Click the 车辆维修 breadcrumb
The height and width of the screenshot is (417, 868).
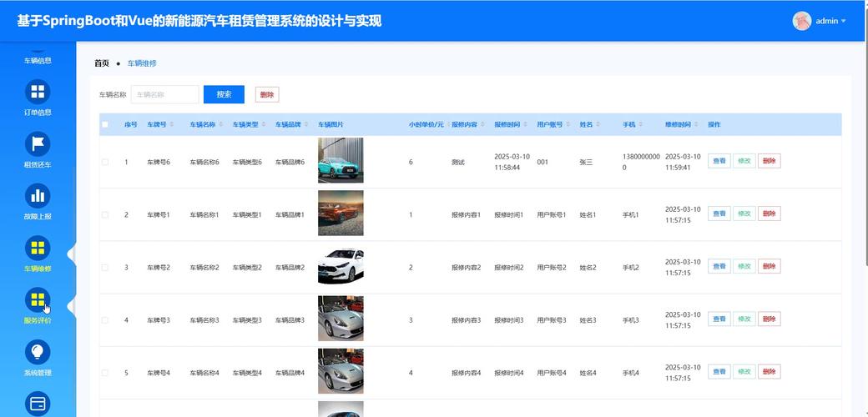[142, 63]
